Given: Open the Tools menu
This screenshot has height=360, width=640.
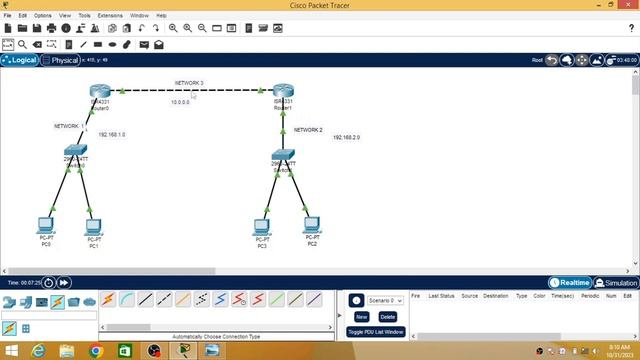Looking at the screenshot, I should [84, 16].
